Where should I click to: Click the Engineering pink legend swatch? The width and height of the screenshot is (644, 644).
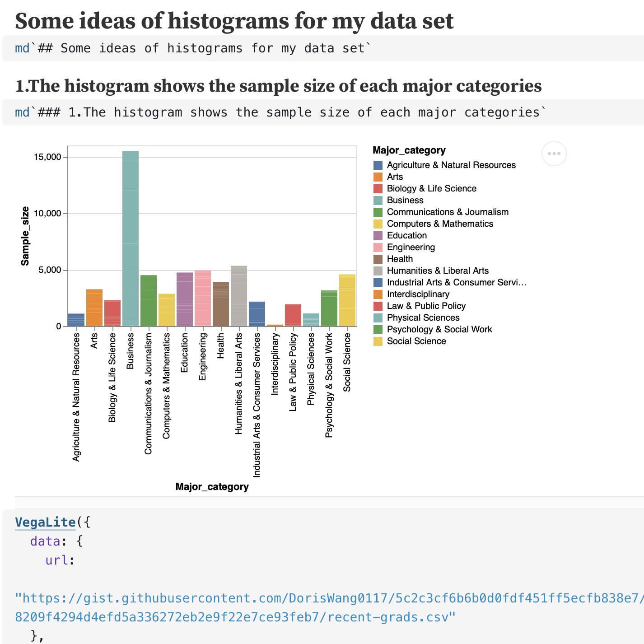pos(378,247)
